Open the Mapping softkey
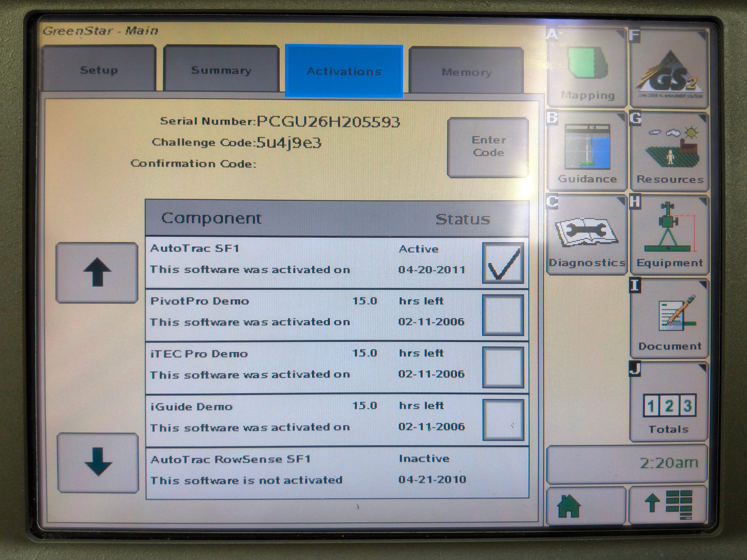This screenshot has width=747, height=560. (587, 68)
